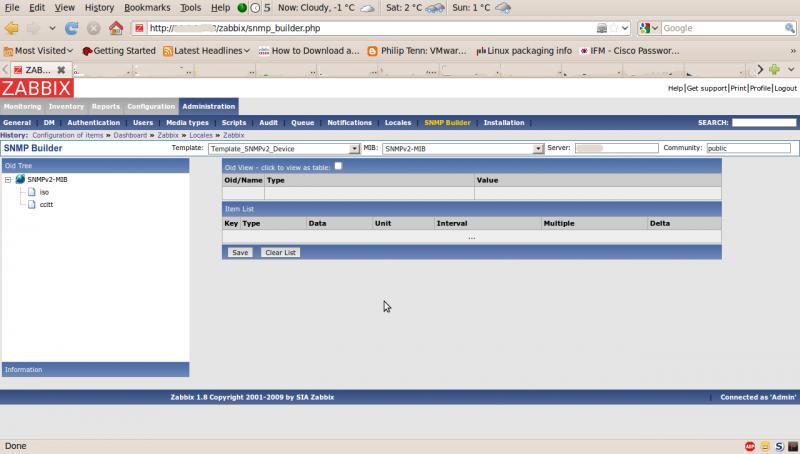Click the ccitt document icon
This screenshot has width=800, height=454.
point(32,204)
